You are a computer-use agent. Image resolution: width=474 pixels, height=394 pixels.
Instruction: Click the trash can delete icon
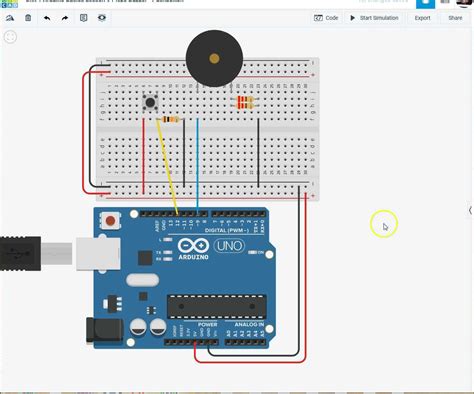pyautogui.click(x=28, y=18)
